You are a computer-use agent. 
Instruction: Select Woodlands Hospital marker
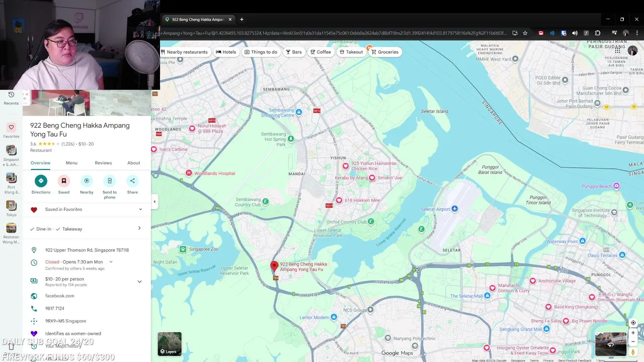189,173
